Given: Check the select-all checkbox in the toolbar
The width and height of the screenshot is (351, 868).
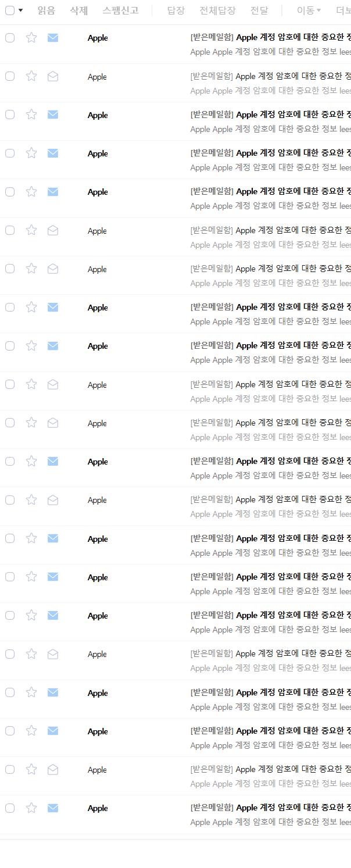Looking at the screenshot, I should [x=10, y=10].
